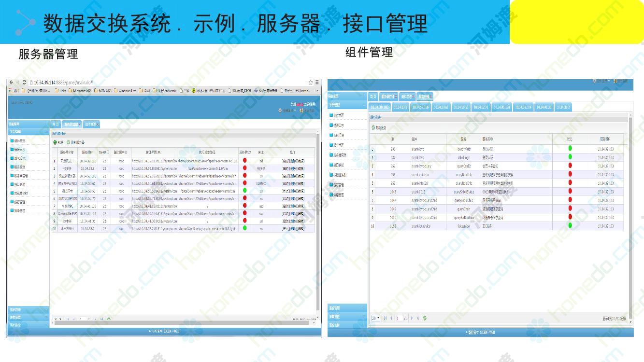Select the 10.34.50.61 server tab
This screenshot has width=644, height=362.
click(441, 107)
